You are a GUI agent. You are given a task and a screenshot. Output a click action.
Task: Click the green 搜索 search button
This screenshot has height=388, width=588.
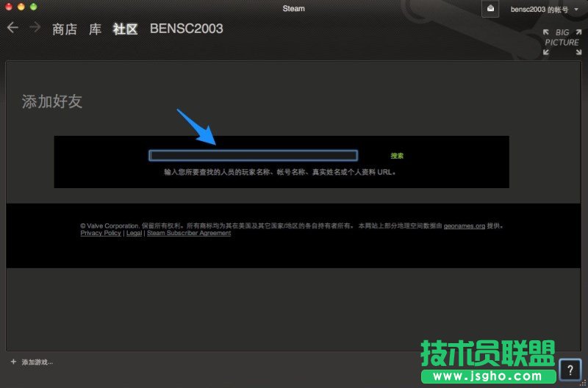click(x=397, y=156)
